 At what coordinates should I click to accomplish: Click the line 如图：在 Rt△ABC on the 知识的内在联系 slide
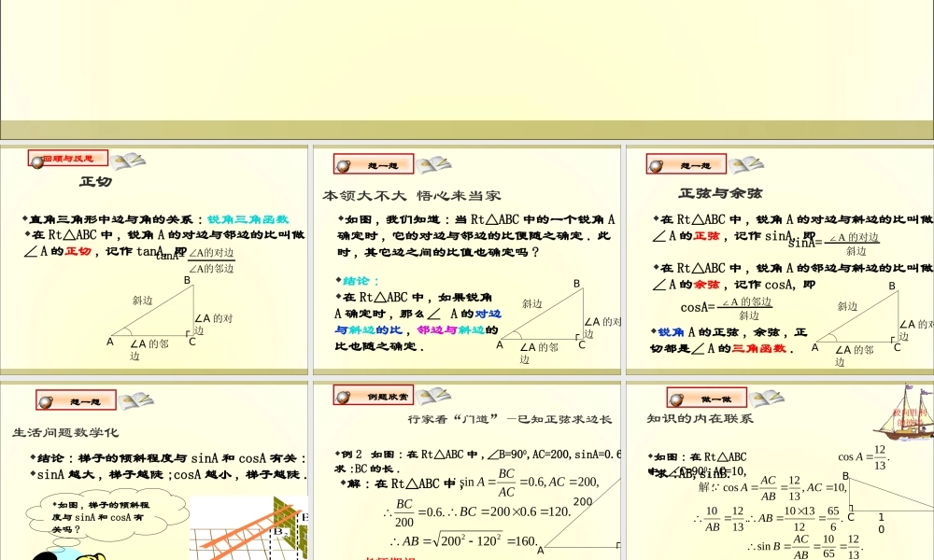point(698,457)
